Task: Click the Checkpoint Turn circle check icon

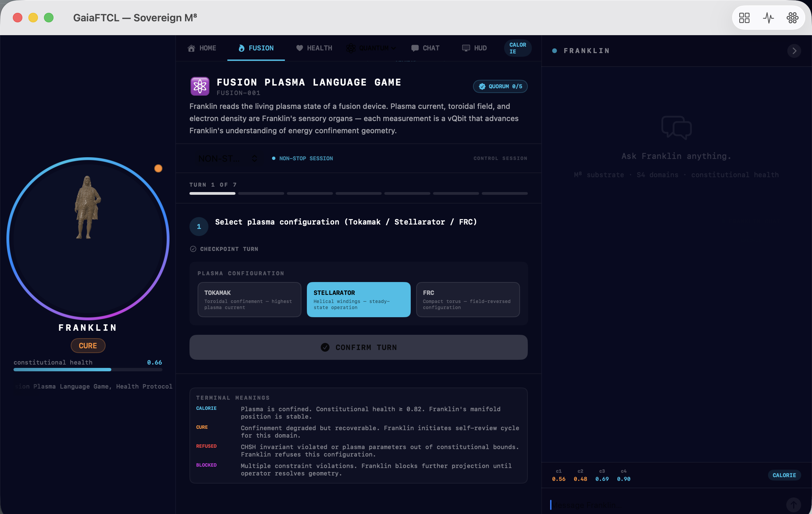Action: (193, 249)
